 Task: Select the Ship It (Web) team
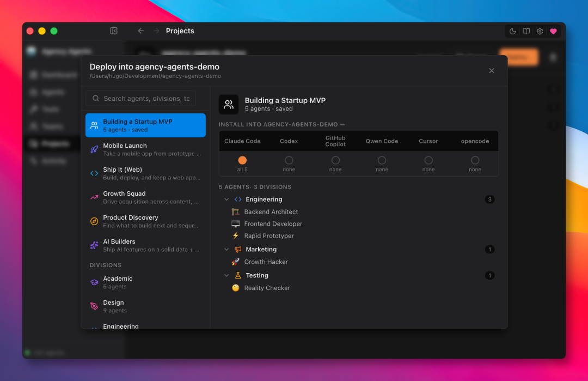coord(145,173)
